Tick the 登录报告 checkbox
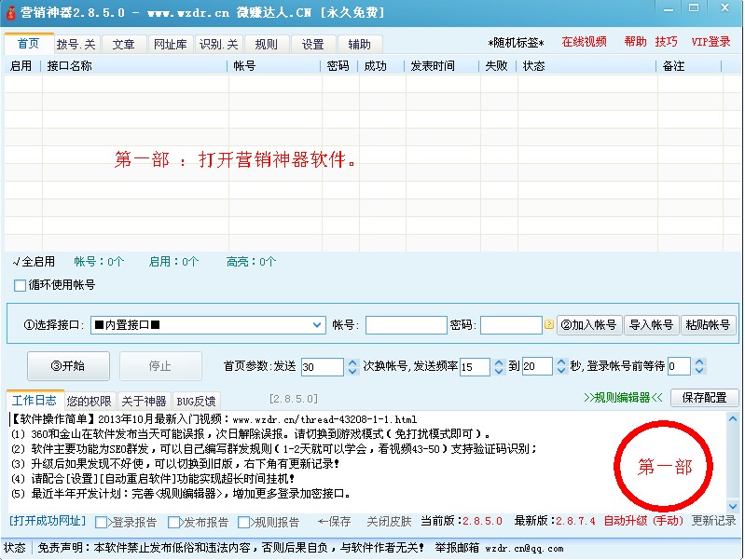 point(102,522)
